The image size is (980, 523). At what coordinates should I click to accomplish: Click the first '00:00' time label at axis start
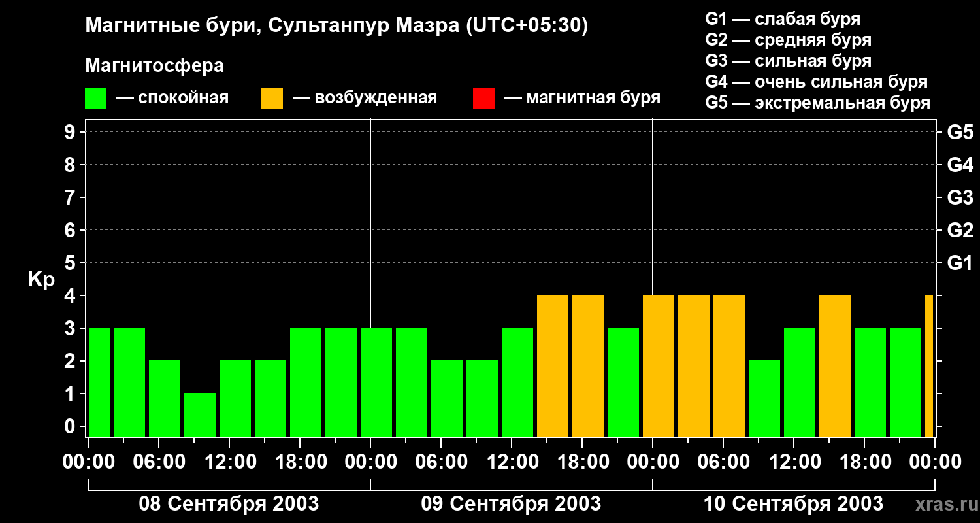click(88, 462)
